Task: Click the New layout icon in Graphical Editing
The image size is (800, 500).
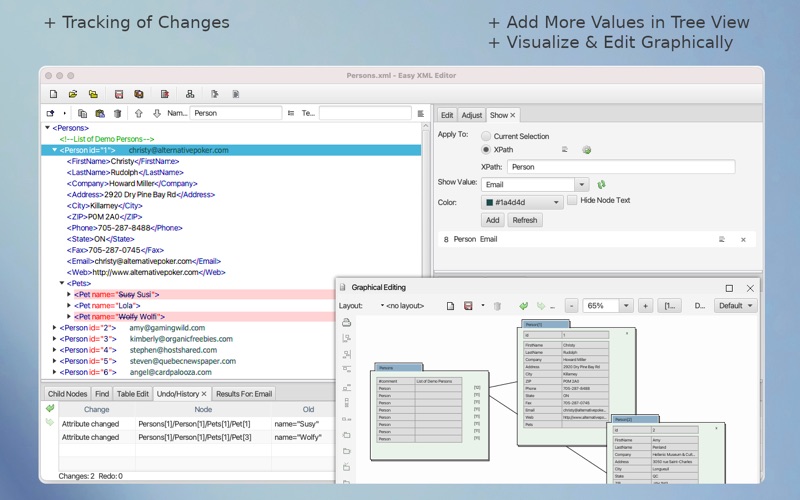Action: [451, 306]
